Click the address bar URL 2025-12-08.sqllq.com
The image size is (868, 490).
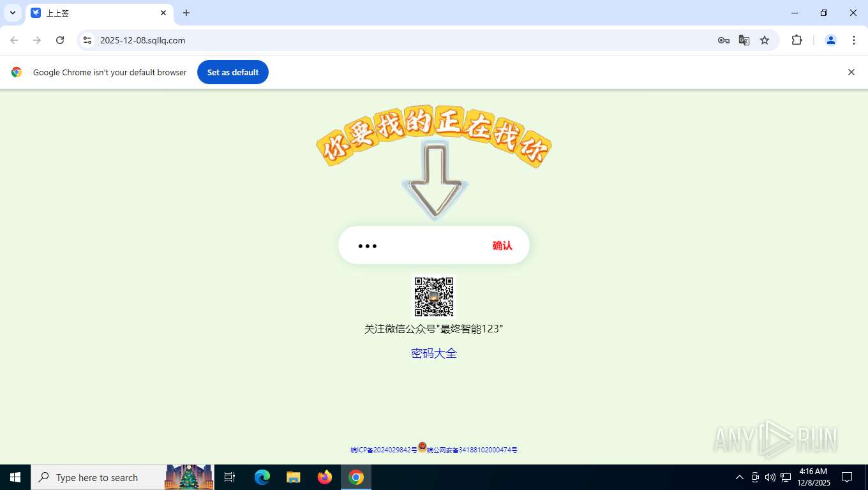coord(143,40)
